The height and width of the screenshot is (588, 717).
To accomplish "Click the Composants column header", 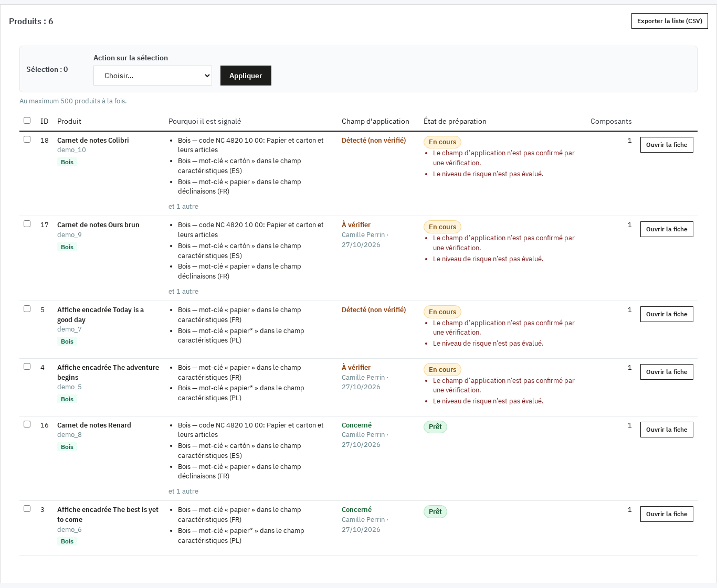I will (611, 121).
